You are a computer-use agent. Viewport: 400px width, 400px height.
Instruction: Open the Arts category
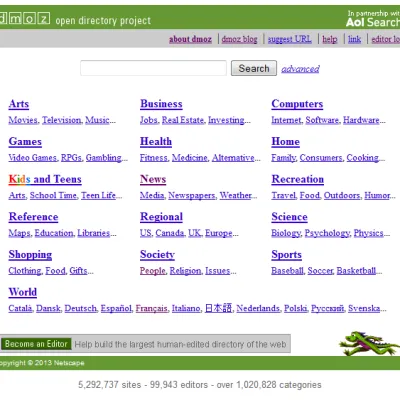click(19, 104)
